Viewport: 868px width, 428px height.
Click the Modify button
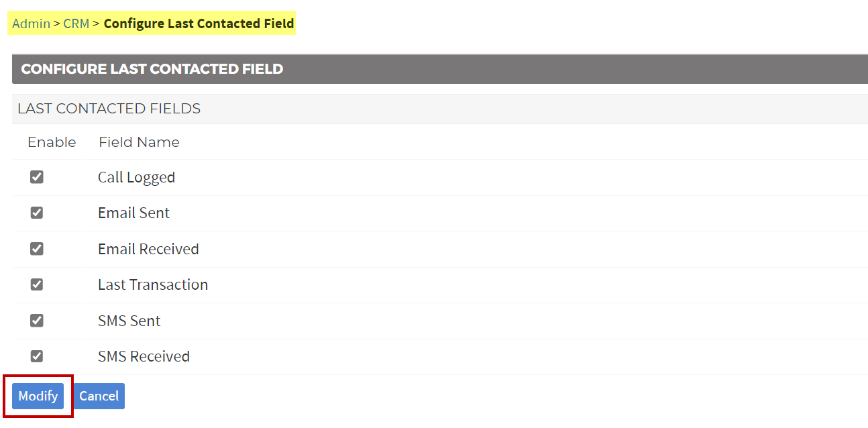coord(38,396)
